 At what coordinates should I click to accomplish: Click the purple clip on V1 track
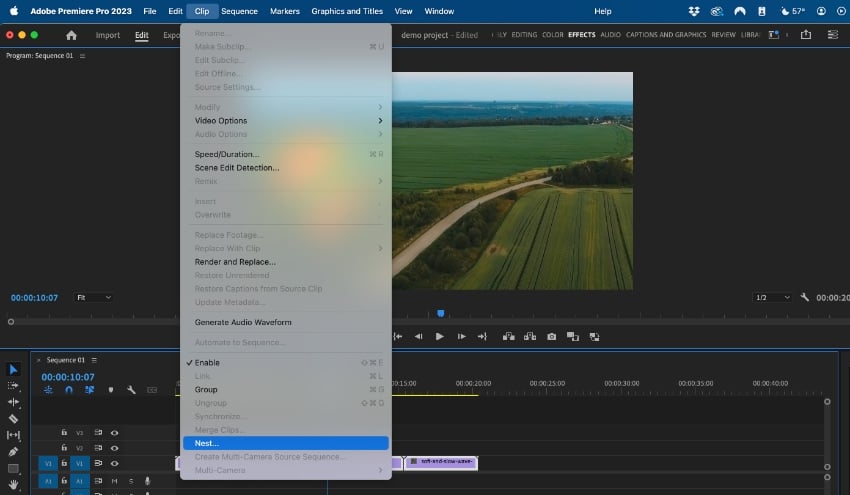tap(441, 462)
